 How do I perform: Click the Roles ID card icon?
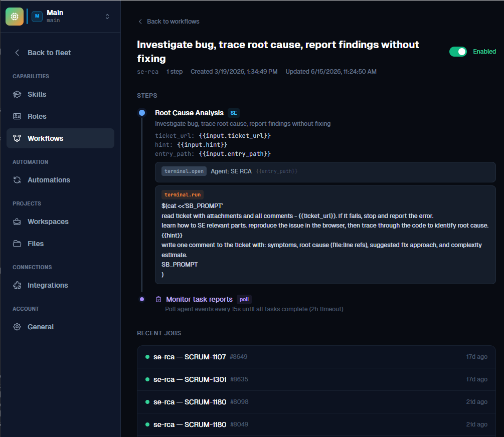click(17, 116)
